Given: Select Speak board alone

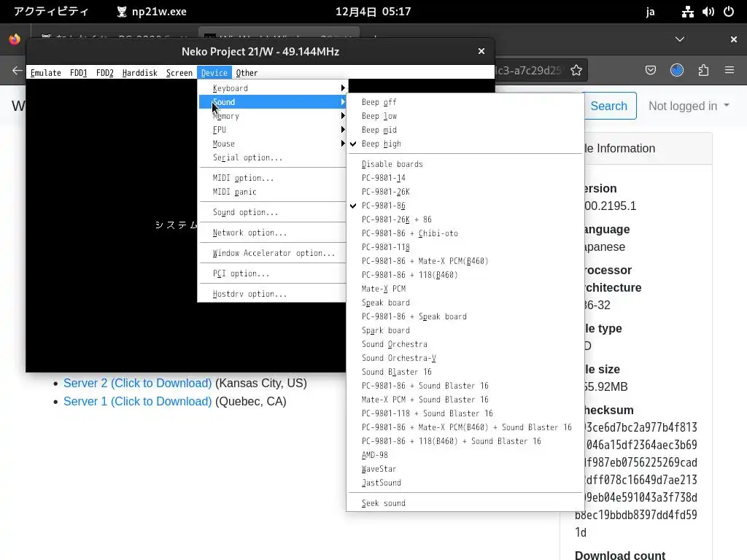Looking at the screenshot, I should pyautogui.click(x=465, y=303).
